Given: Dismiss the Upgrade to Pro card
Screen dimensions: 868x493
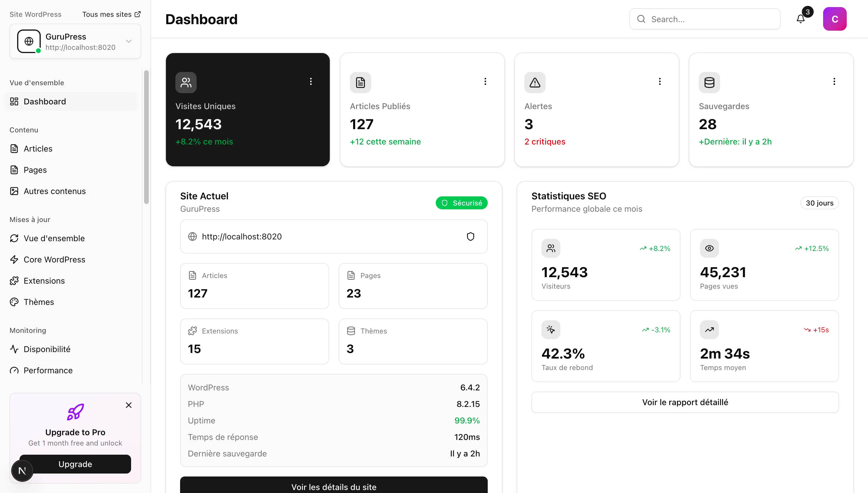Looking at the screenshot, I should [x=128, y=405].
